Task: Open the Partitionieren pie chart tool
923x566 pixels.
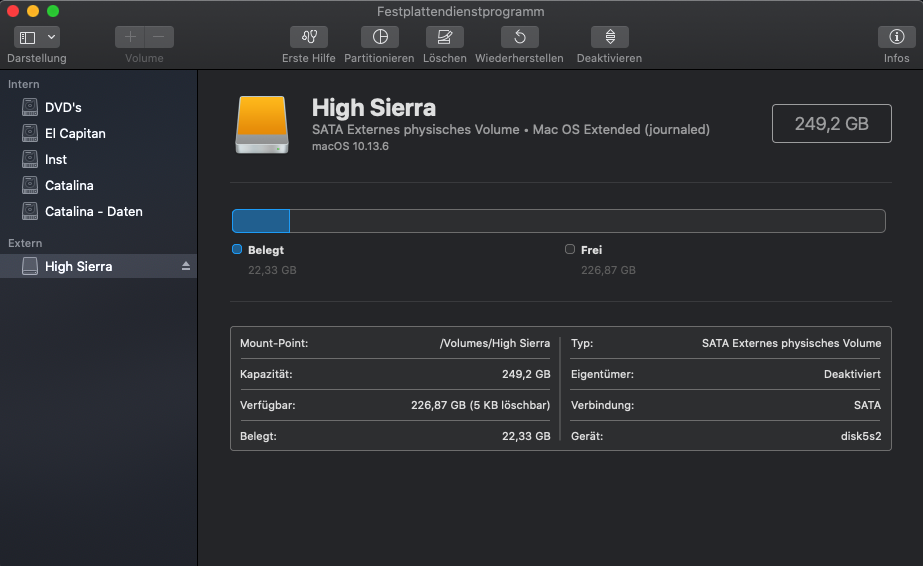Action: [379, 37]
